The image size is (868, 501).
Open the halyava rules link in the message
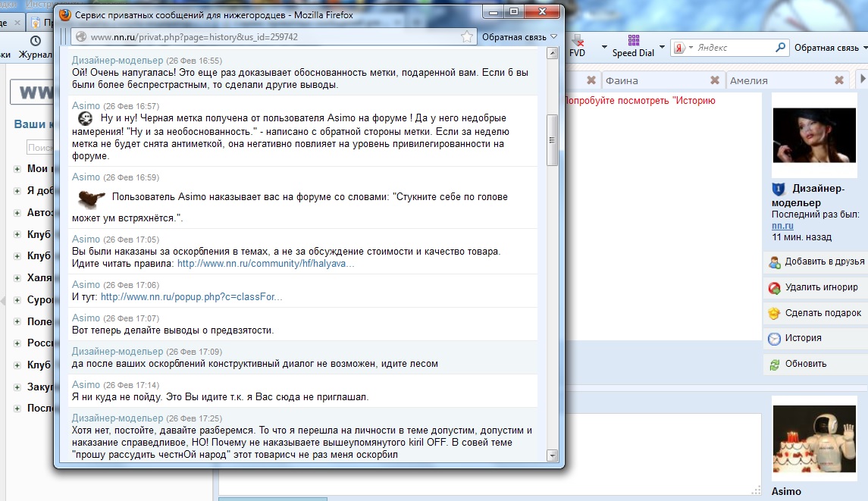[x=265, y=264]
